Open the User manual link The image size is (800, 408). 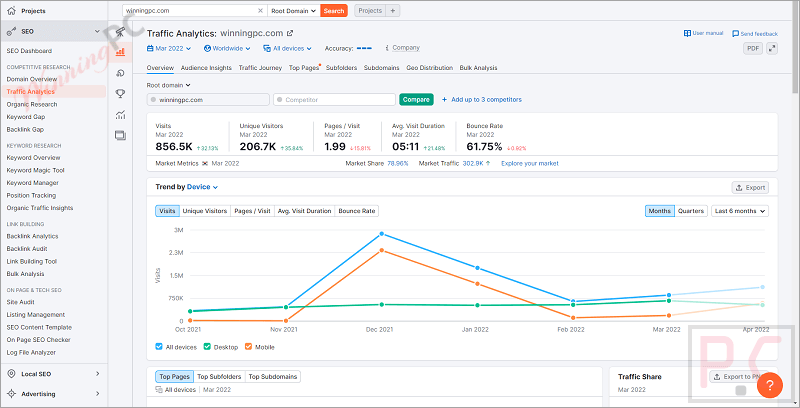[x=704, y=33]
